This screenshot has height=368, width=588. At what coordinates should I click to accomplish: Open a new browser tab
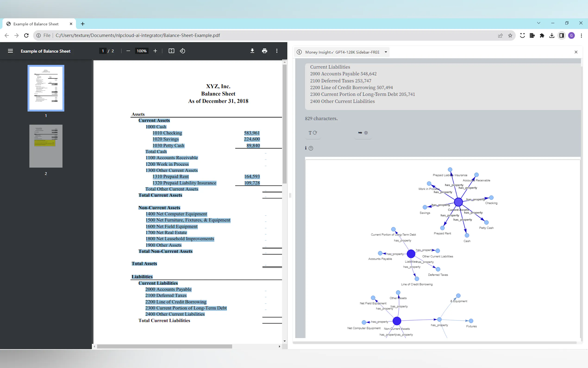(83, 24)
